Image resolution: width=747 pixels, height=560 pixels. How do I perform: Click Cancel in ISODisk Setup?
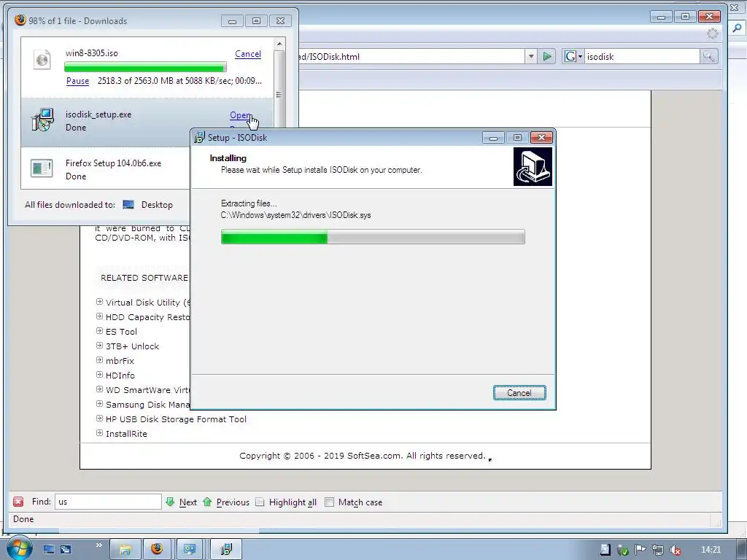point(519,393)
